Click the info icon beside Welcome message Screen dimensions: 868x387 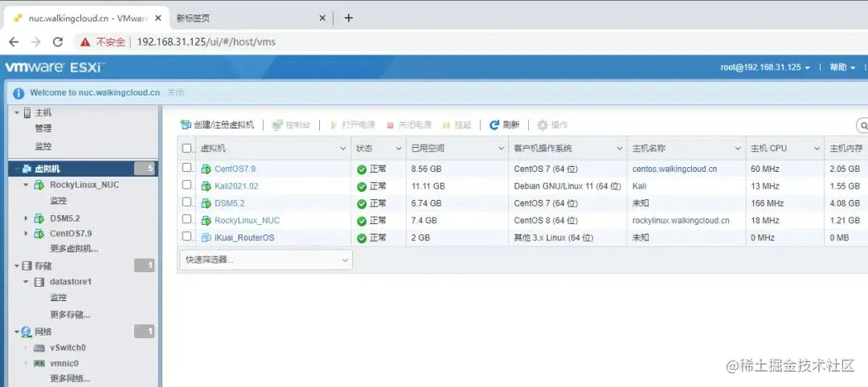18,93
